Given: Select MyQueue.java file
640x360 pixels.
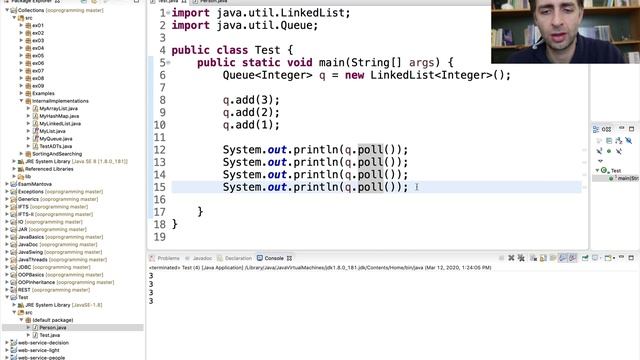Looking at the screenshot, I should pyautogui.click(x=56, y=139).
